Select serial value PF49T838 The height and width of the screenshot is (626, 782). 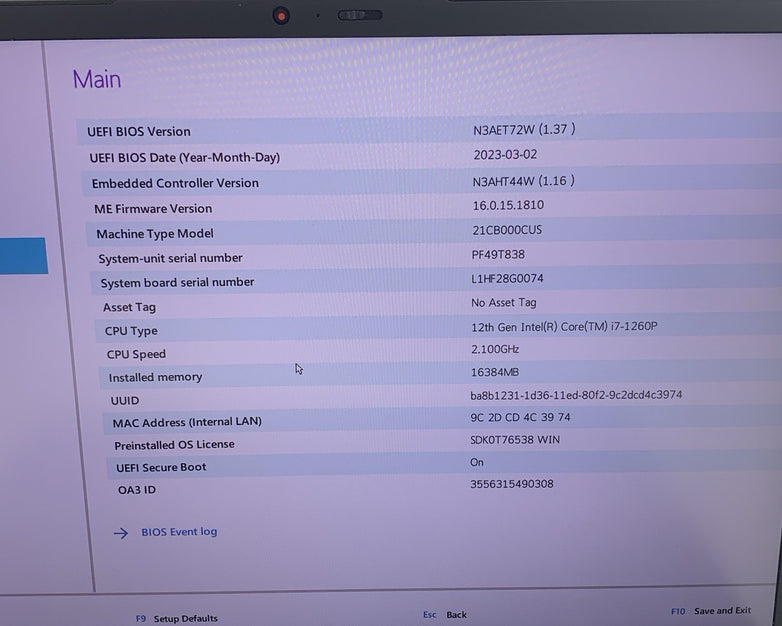pos(498,254)
